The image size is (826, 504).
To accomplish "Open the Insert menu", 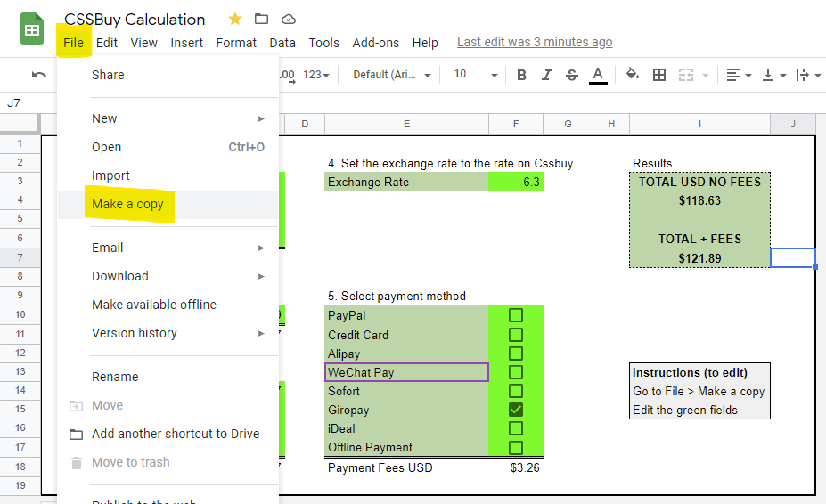I will [186, 43].
